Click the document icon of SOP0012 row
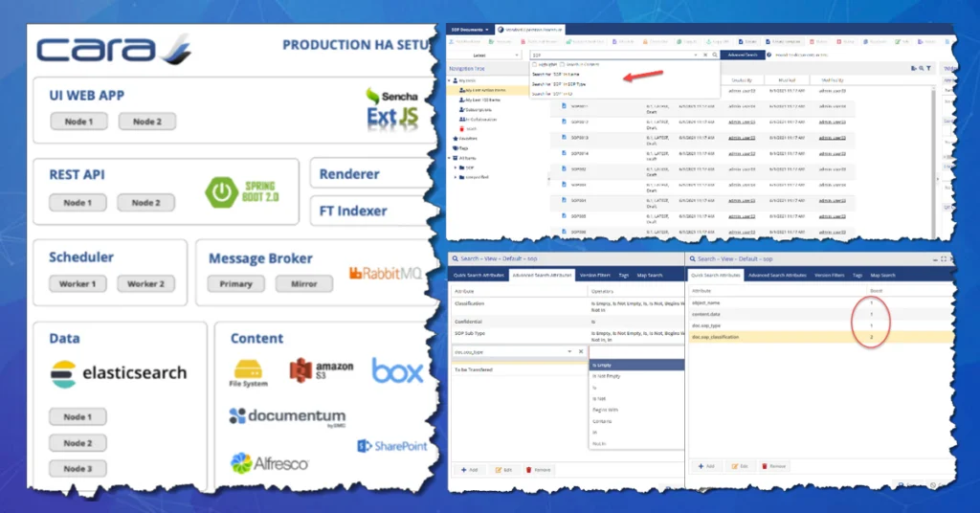 (x=564, y=122)
